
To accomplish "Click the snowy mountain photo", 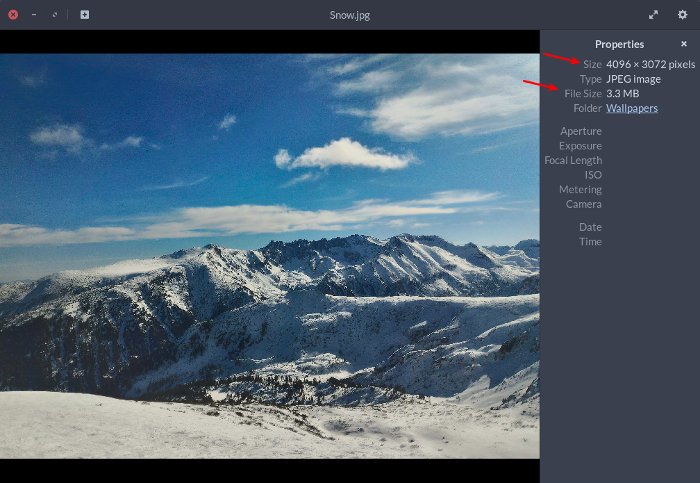I will tap(270, 256).
